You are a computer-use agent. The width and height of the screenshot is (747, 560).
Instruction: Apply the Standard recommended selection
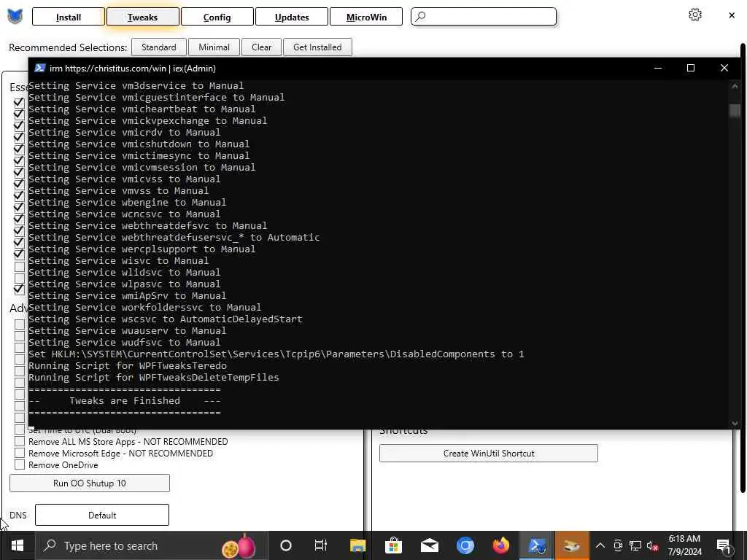158,47
